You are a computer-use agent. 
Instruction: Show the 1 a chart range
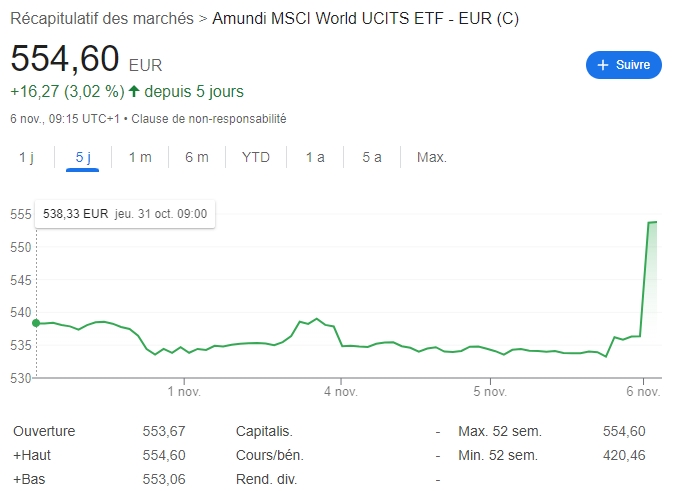pyautogui.click(x=315, y=157)
